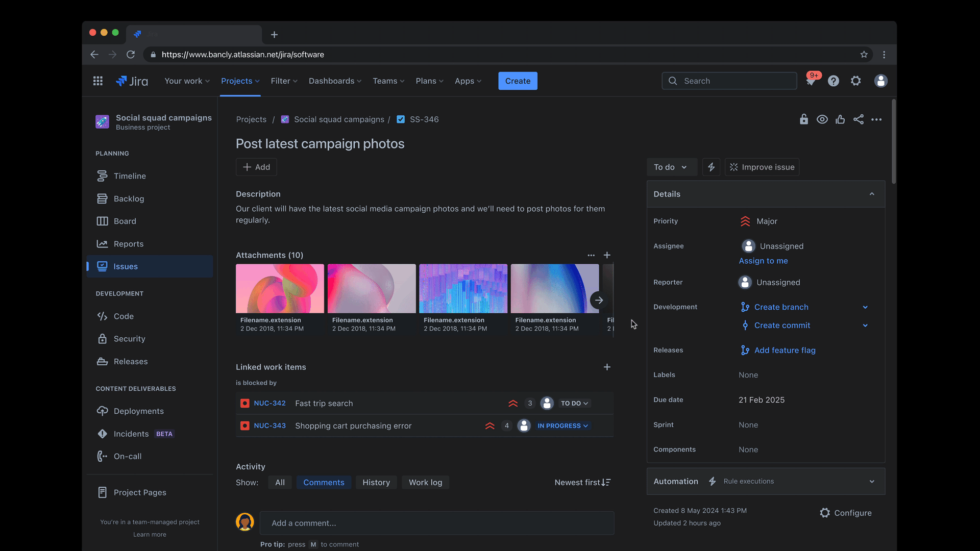Click Improve issue button
The width and height of the screenshot is (980, 551).
[762, 167]
